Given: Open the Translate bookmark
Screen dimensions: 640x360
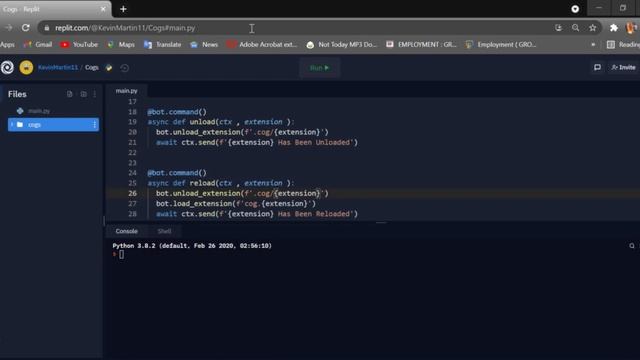Looking at the screenshot, I should (163, 44).
